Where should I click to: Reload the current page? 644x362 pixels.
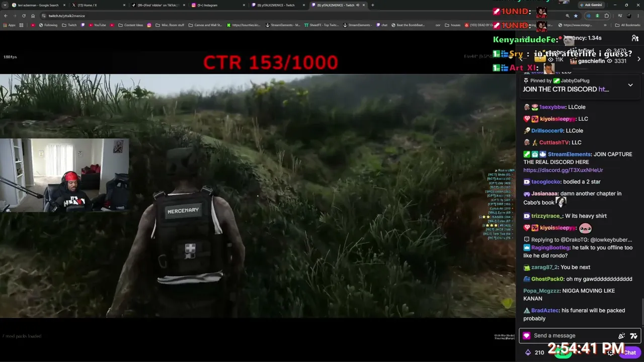coord(24,16)
